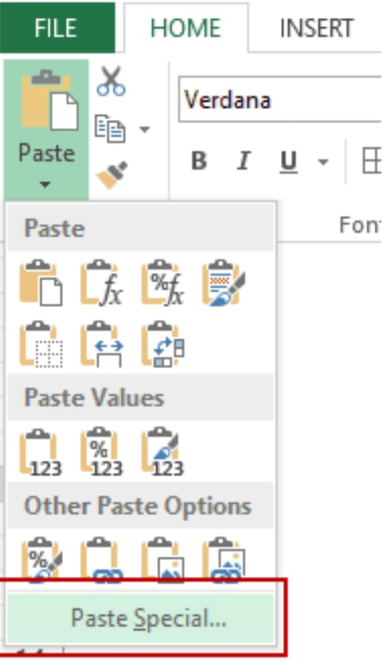Select Values & Source Formatting paste icon
This screenshot has height=663, width=384.
click(x=163, y=452)
